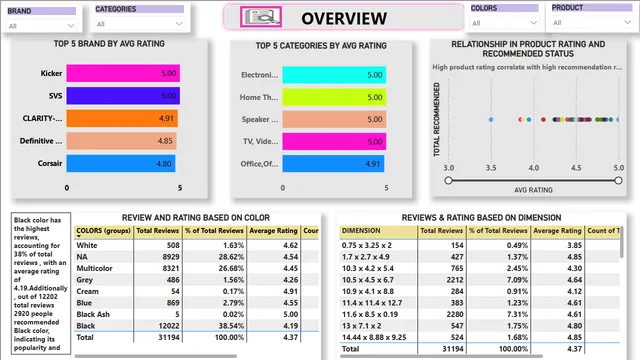Select dimension row 11.6 x 8.5 x 0.19

[479, 314]
